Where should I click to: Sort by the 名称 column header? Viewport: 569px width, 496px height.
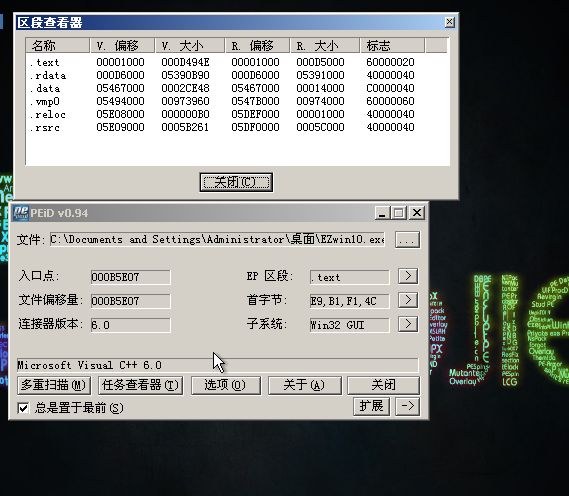58,46
